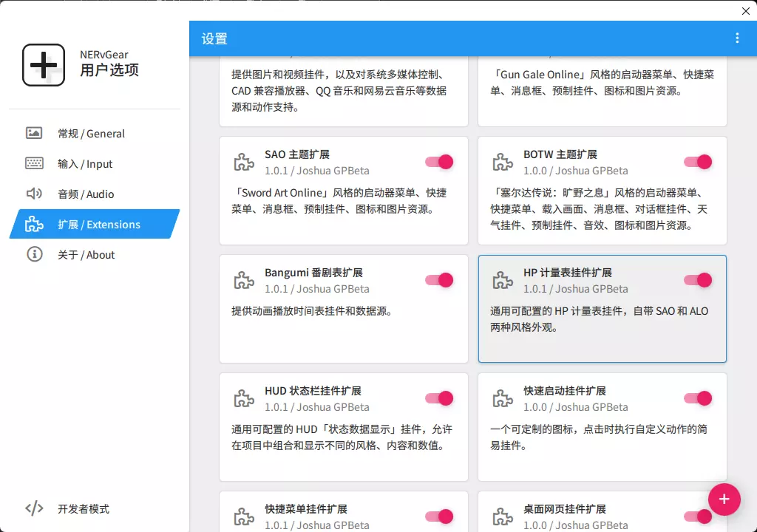Open 关于 / About tab
The image size is (757, 532).
(x=95, y=254)
